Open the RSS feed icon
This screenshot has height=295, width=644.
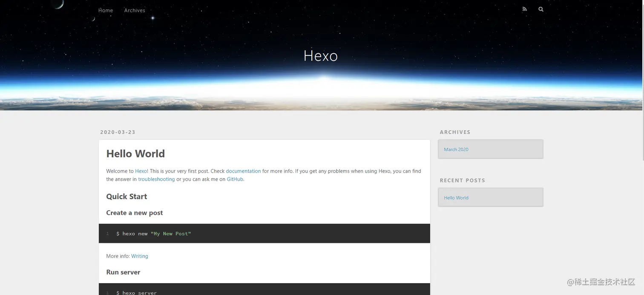tap(524, 9)
